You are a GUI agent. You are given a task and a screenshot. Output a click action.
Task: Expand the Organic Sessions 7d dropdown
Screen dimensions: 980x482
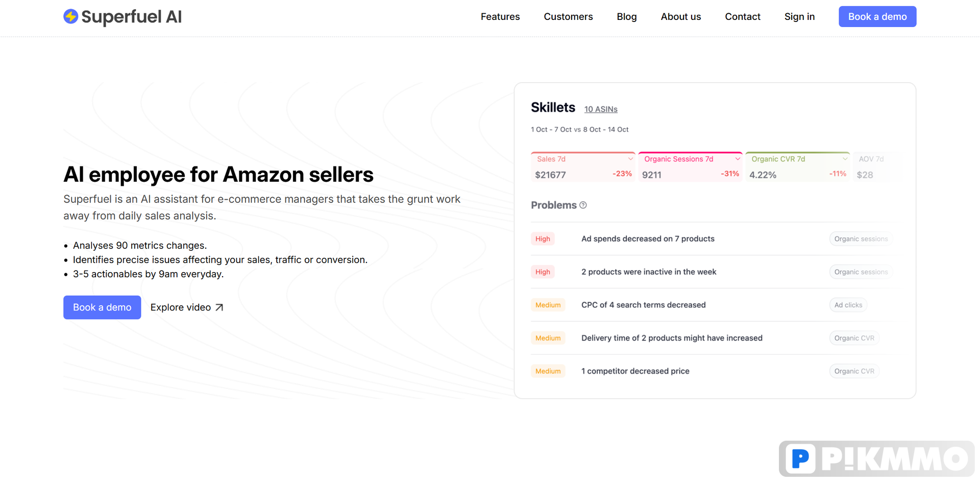(x=738, y=159)
